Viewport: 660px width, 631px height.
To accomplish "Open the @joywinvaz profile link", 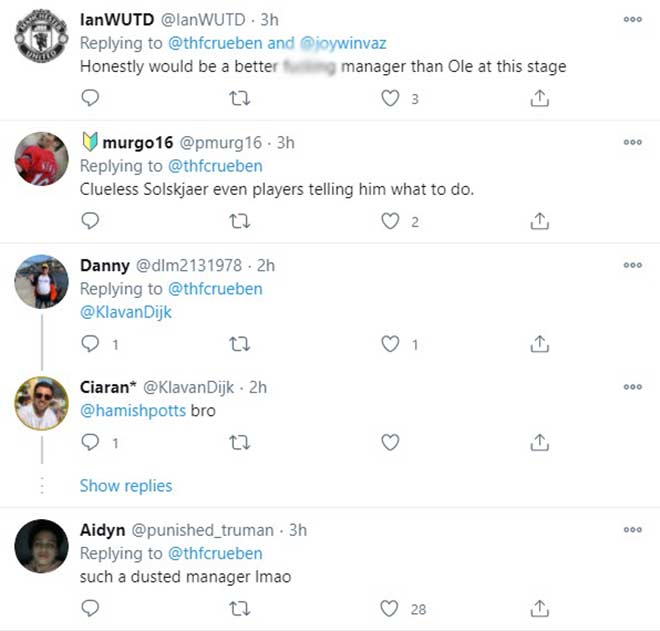I will (341, 44).
